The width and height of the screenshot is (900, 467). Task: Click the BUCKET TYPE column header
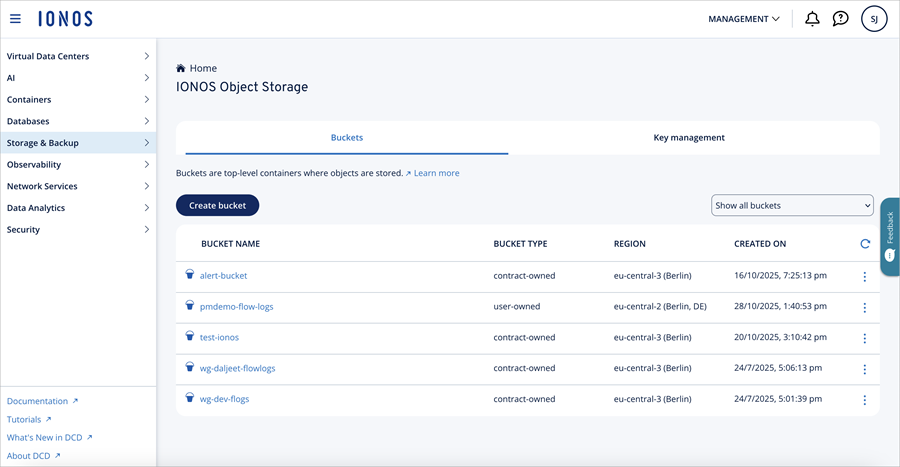[x=521, y=244]
